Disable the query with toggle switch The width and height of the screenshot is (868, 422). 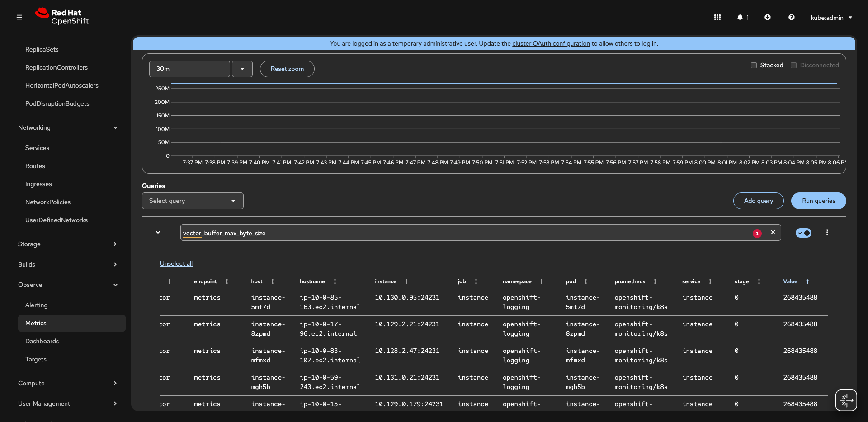[x=803, y=233]
